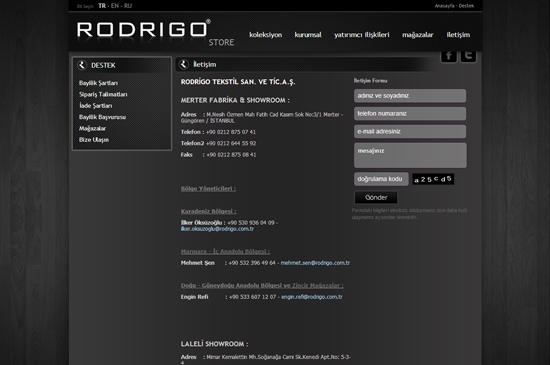Click the Karadeniz Bölgesi heading
Viewport: 550px width, 365px height.
pos(208,211)
